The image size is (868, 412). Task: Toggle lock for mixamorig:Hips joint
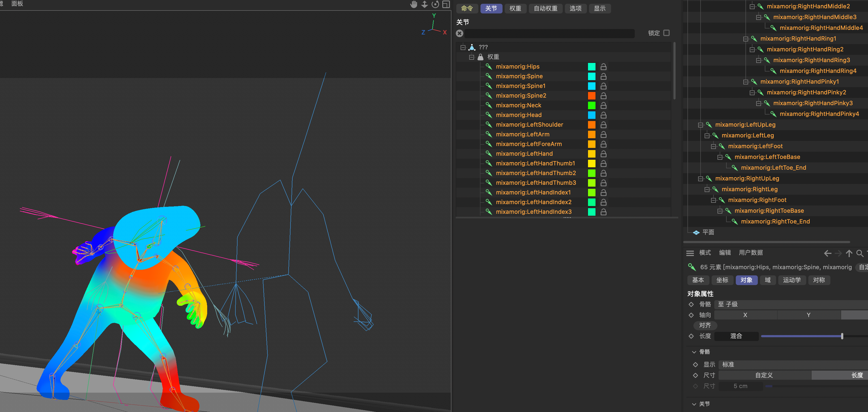tap(603, 67)
